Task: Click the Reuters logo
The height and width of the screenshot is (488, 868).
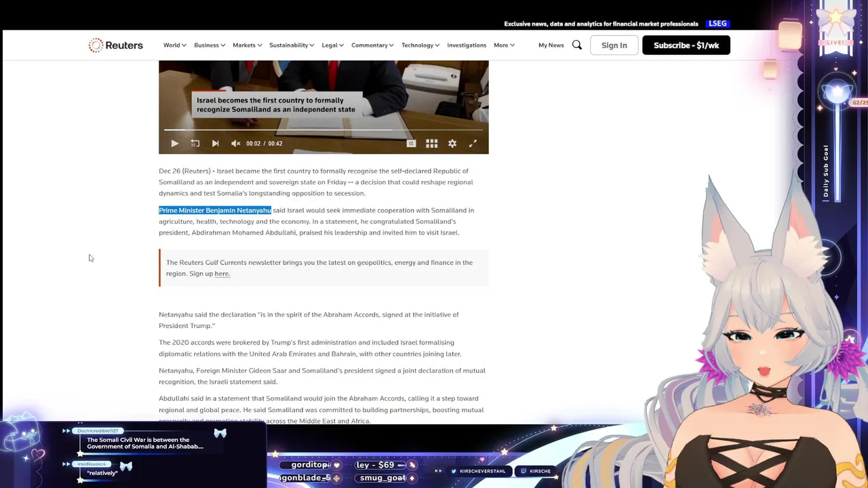Action: [x=115, y=45]
